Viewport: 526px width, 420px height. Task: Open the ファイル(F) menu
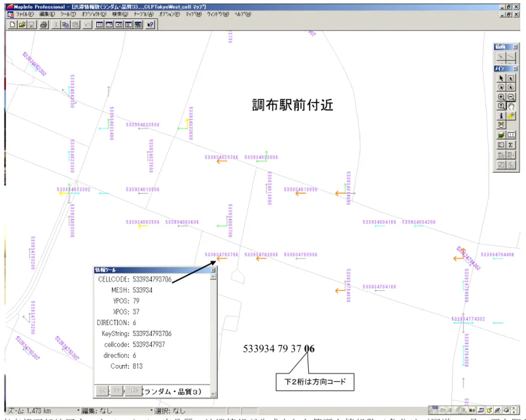[x=25, y=15]
